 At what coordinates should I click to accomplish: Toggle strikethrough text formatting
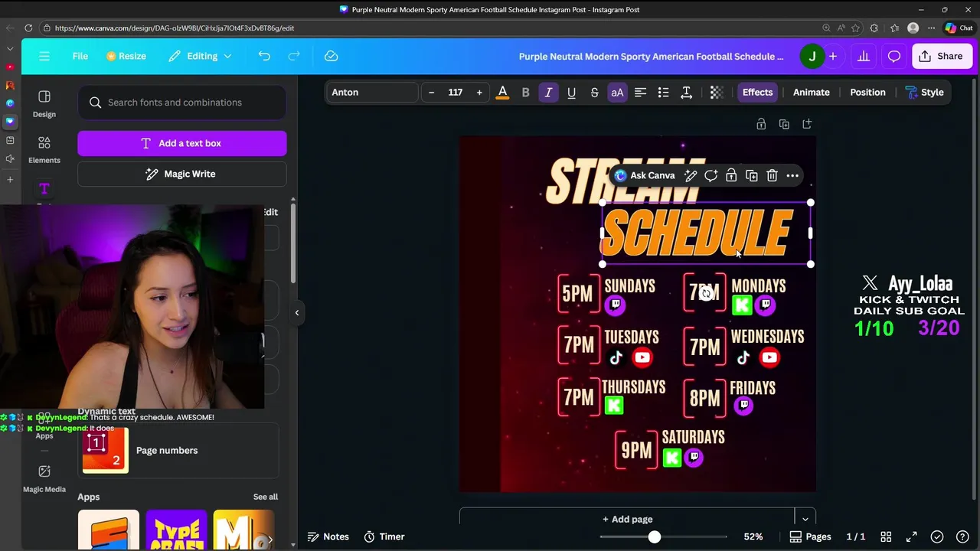point(594,92)
